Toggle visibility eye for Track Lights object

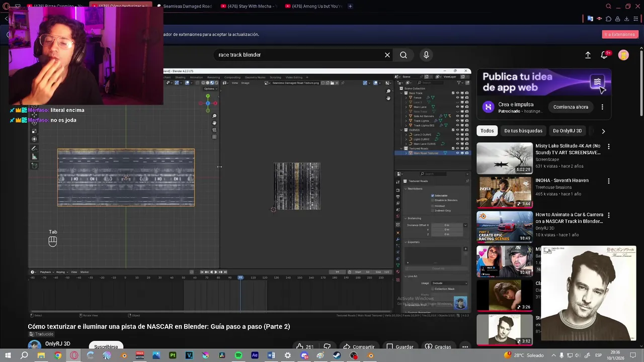457,121
